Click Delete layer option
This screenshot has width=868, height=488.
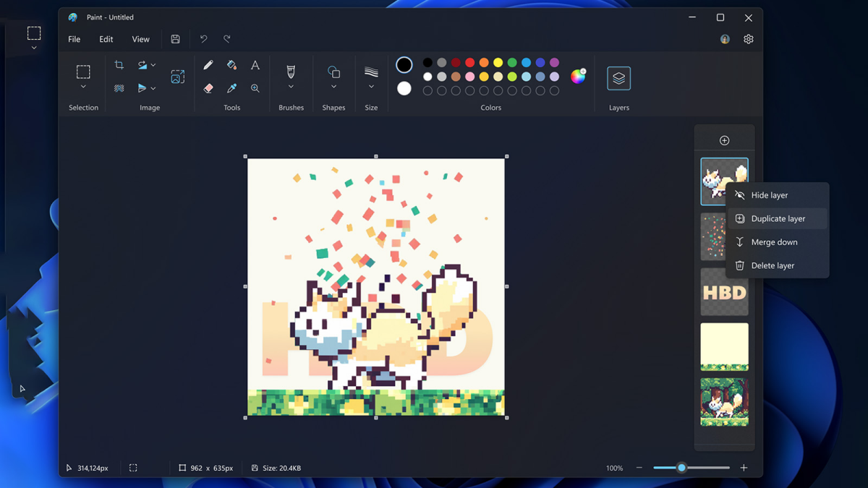[x=773, y=265]
